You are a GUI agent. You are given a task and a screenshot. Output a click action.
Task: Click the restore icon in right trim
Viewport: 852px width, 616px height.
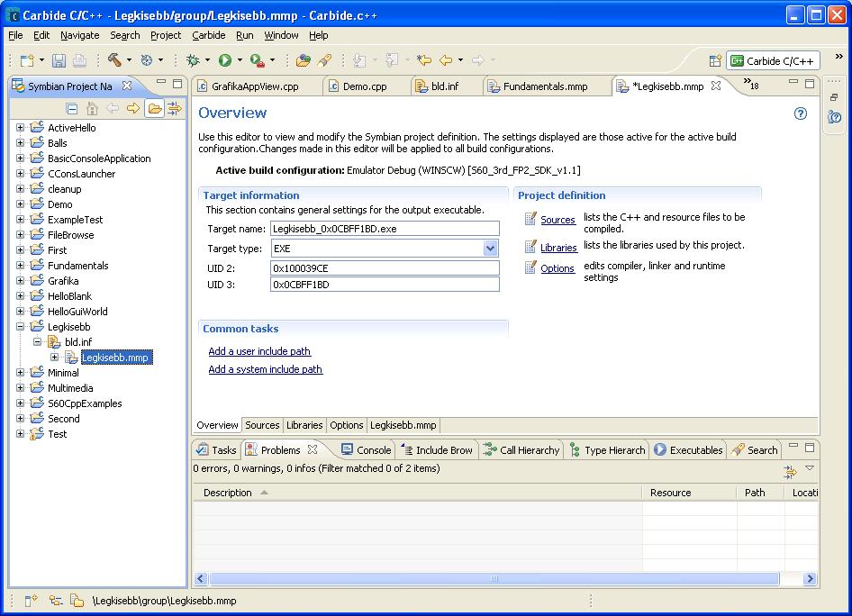(834, 97)
